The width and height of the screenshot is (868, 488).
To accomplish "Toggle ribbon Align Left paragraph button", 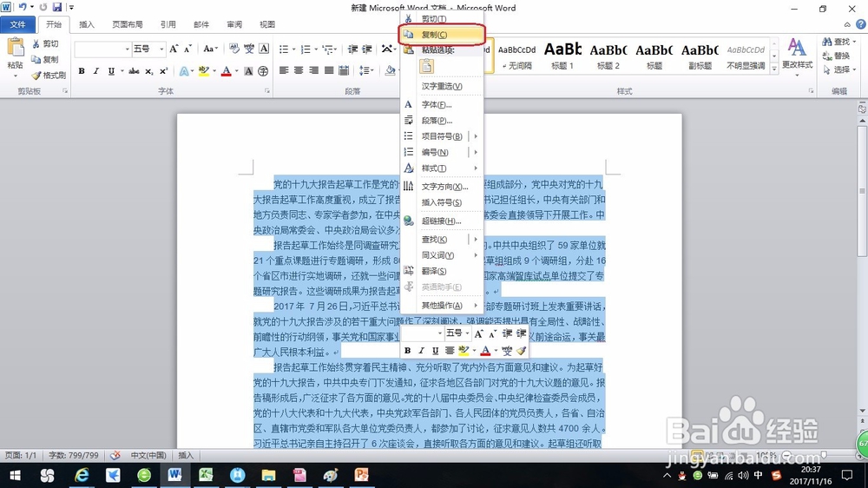I will pos(284,70).
